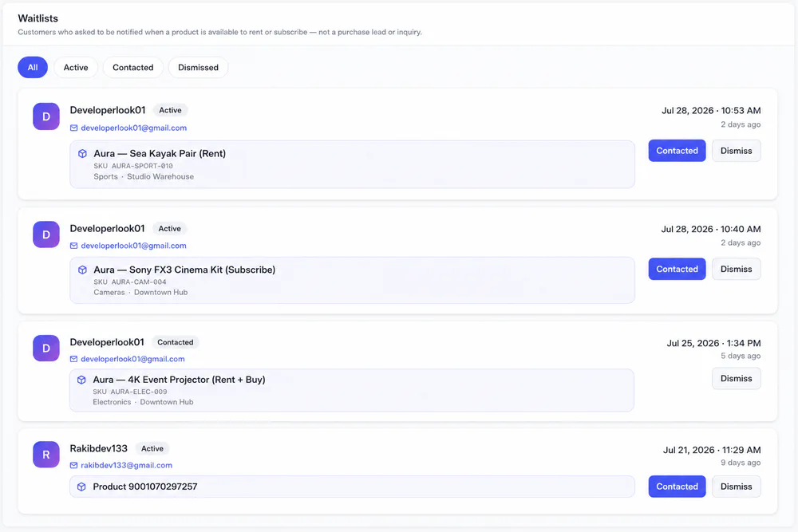Click the 9 days ago label
The height and width of the screenshot is (532, 798).
(x=741, y=463)
